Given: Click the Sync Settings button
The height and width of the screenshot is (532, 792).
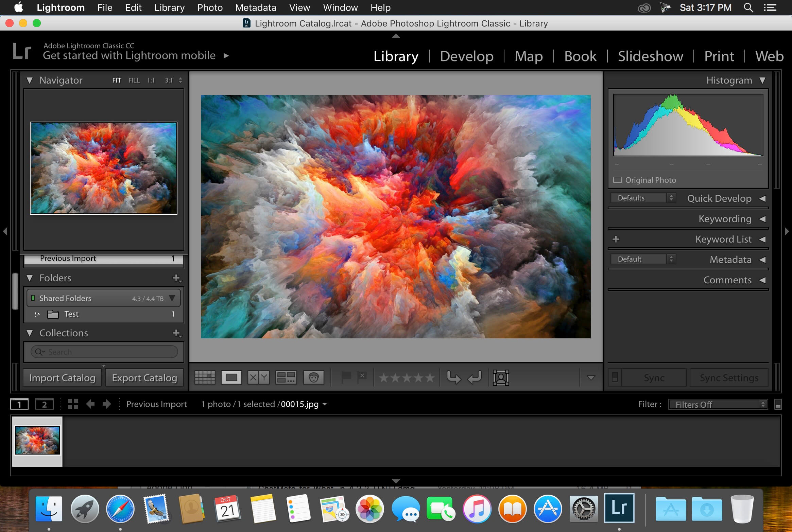Looking at the screenshot, I should (728, 377).
